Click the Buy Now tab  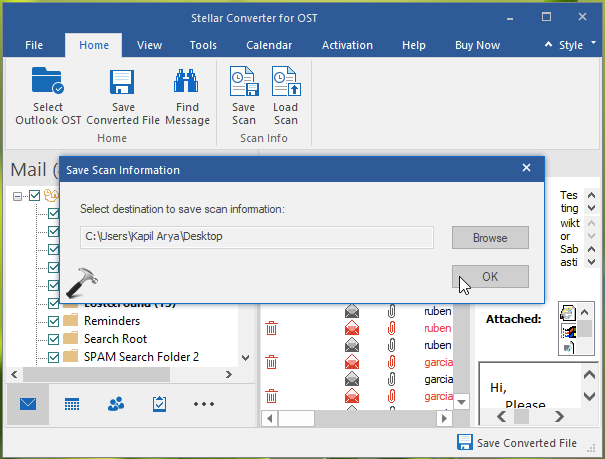pos(477,45)
